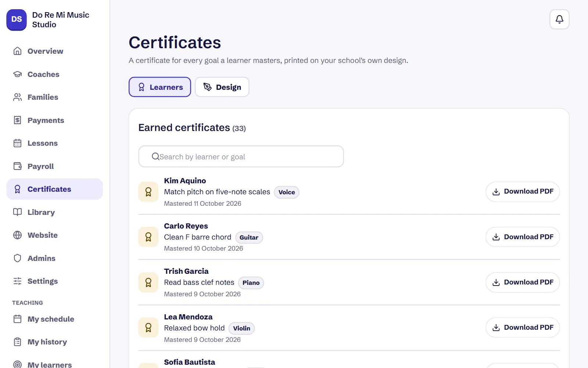Viewport: 588px width, 368px height.
Task: Click 'Read bass clef notes' goal text
Action: tap(199, 282)
